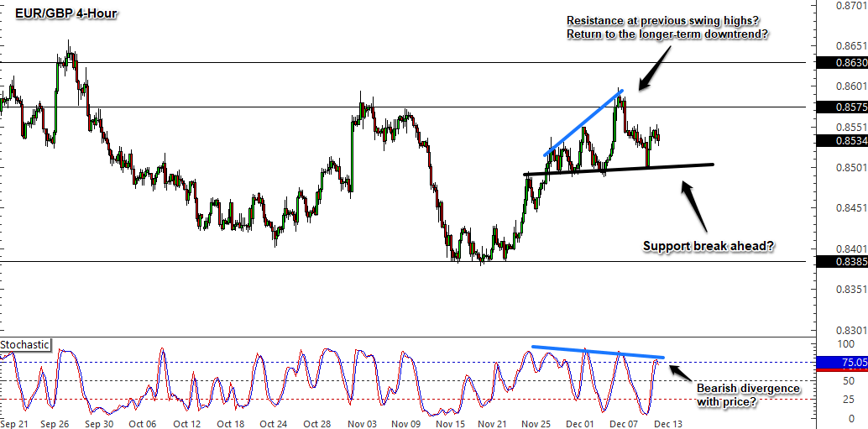Select the 'Bearish divergence with price?' text
Image resolution: width=868 pixels, height=429 pixels.
748,395
